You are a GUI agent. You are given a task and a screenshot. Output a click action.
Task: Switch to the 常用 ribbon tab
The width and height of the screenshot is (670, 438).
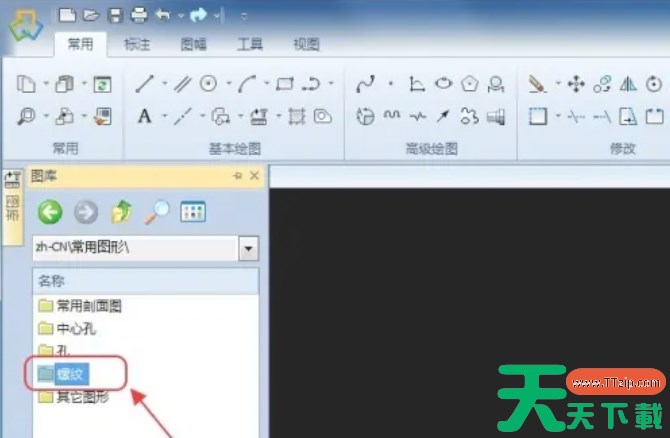(80, 44)
